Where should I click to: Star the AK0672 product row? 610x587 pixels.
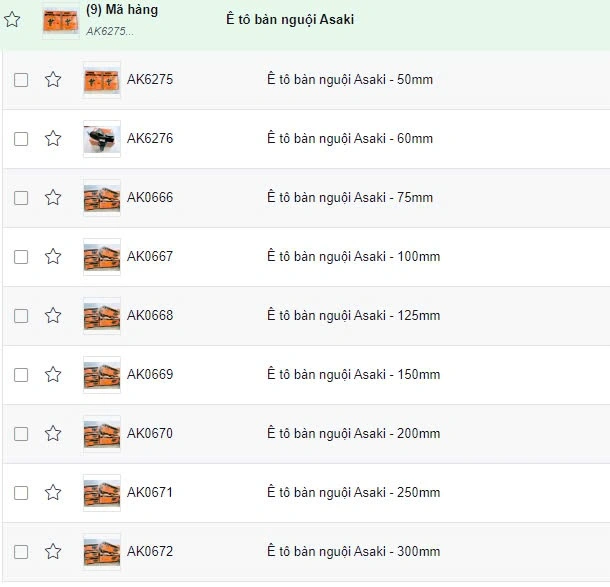coord(53,552)
